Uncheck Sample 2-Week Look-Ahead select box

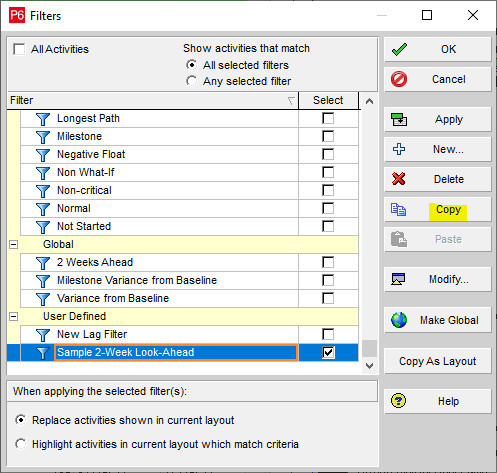328,352
